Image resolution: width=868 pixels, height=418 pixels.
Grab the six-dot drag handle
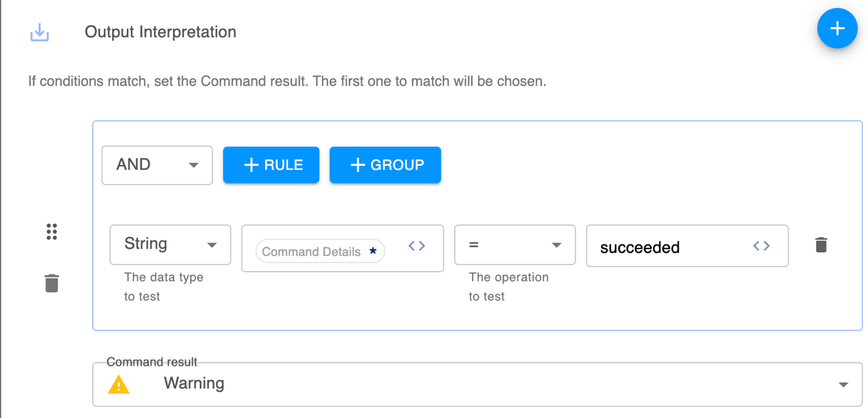[51, 232]
